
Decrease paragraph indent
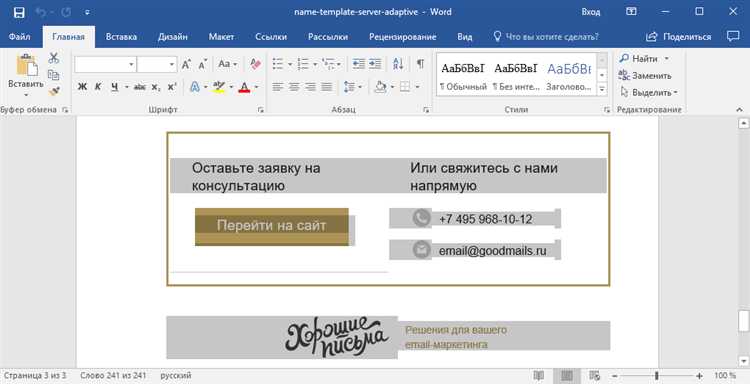(x=359, y=64)
